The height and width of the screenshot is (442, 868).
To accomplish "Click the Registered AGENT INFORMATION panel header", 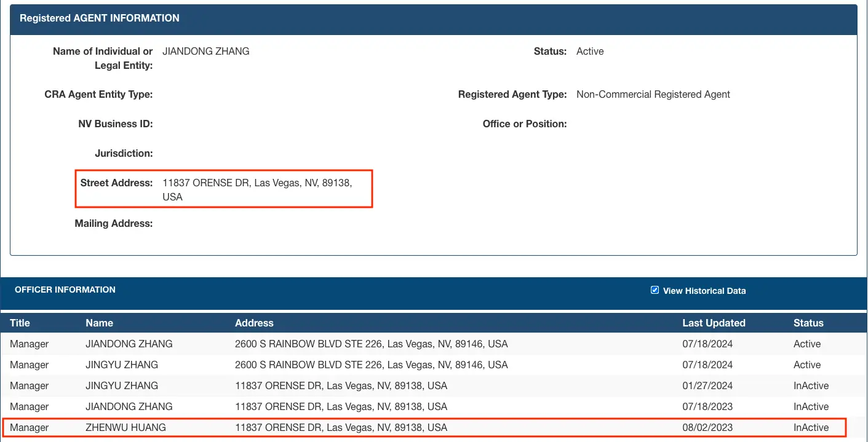I will tap(100, 18).
